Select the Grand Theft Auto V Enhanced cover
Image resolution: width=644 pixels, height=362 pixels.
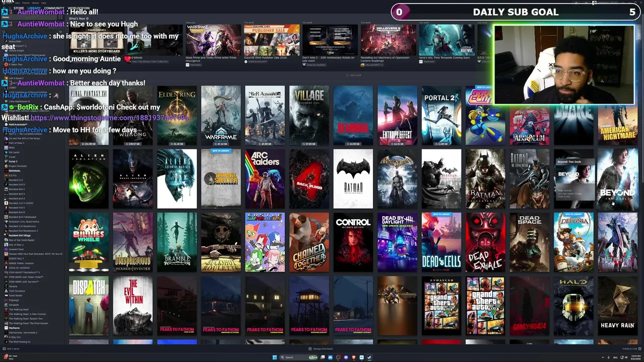[441, 305]
